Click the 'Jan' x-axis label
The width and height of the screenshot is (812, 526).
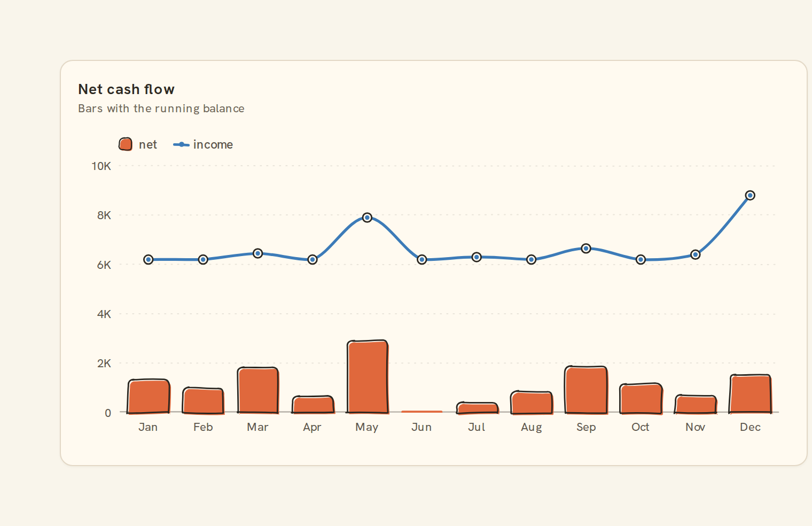[148, 427]
